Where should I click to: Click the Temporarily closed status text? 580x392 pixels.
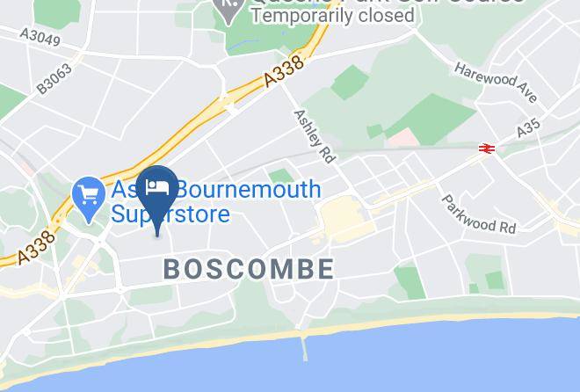click(x=332, y=16)
